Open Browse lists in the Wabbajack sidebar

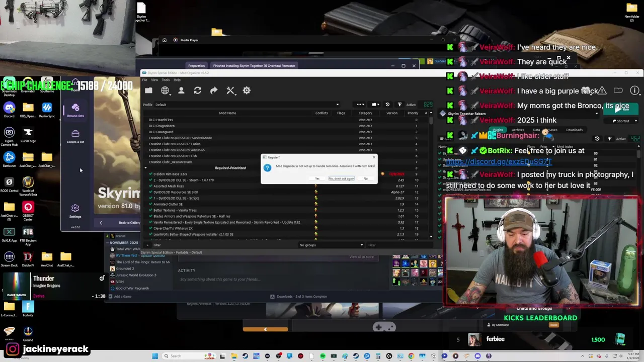(x=75, y=111)
